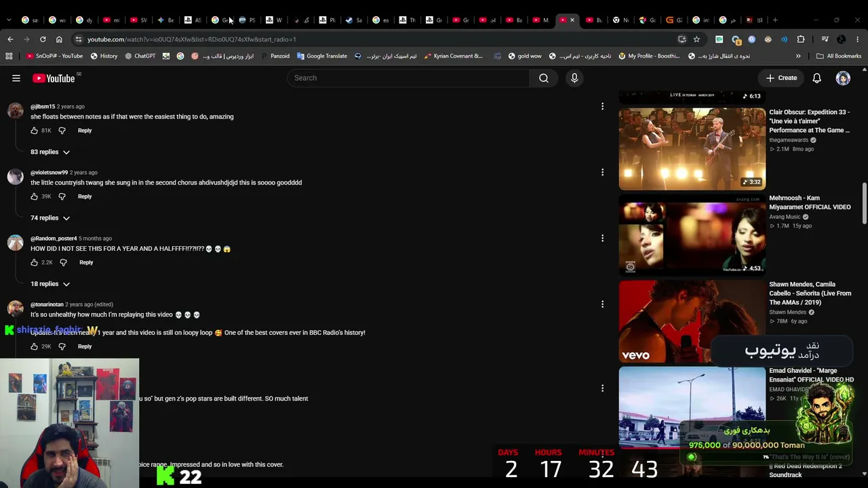Screen dimensions: 868x488
Task: Open the account avatar menu
Action: click(843, 78)
